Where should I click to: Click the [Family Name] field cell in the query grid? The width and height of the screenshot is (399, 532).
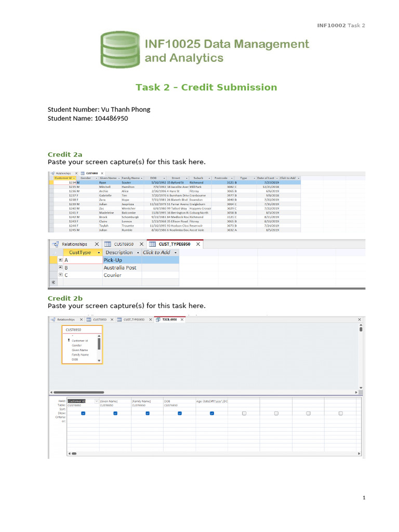[x=148, y=402]
